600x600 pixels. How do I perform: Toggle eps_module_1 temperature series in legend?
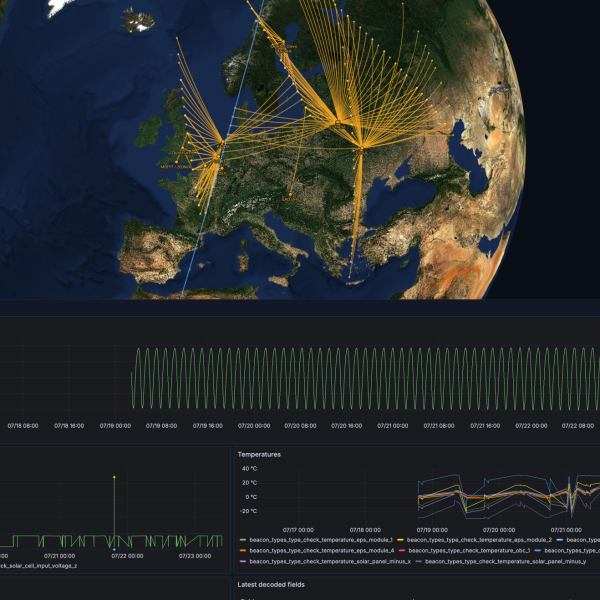pyautogui.click(x=321, y=540)
